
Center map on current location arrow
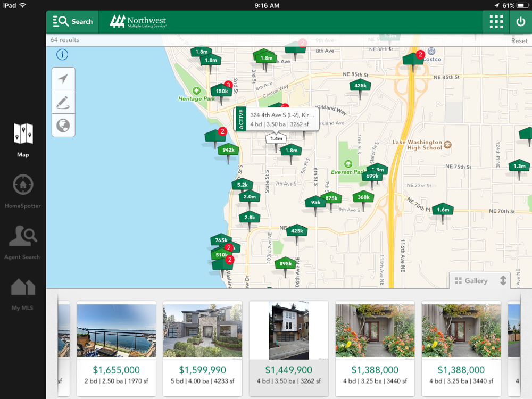[63, 79]
